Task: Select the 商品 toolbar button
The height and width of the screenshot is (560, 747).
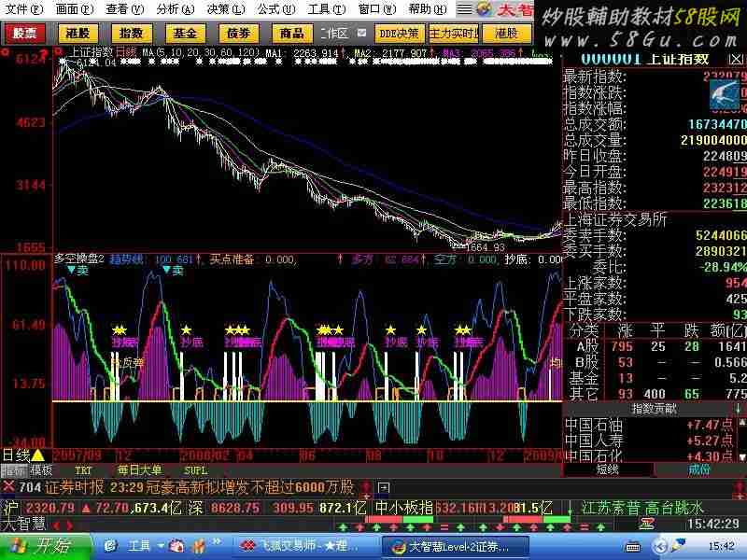Action: tap(292, 34)
